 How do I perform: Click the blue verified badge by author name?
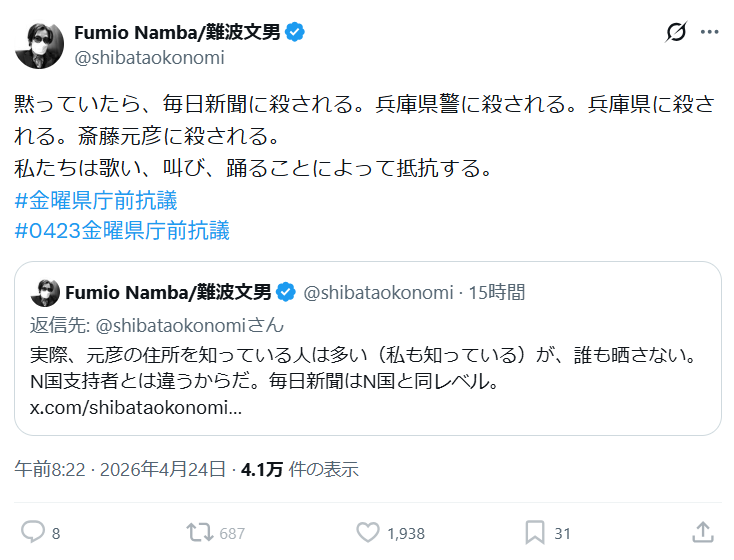point(295,32)
